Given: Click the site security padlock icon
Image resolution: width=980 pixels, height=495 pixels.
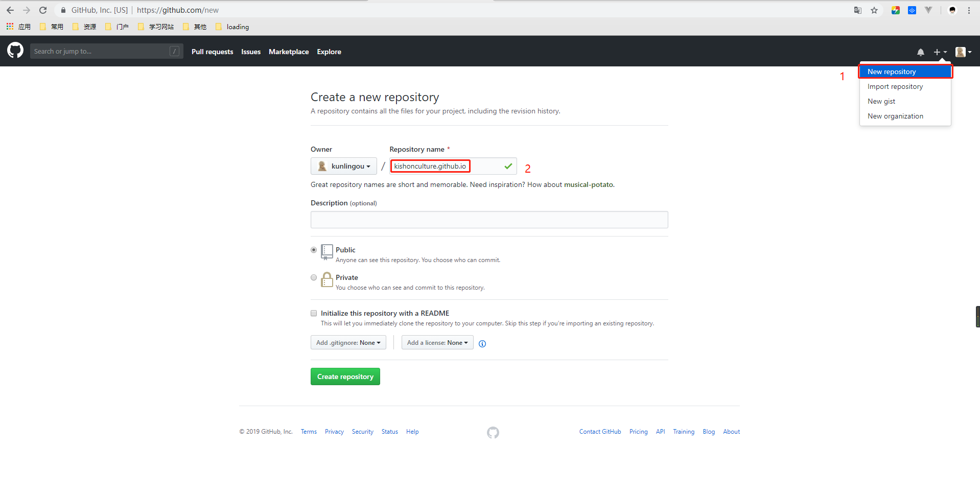Looking at the screenshot, I should pos(63,10).
